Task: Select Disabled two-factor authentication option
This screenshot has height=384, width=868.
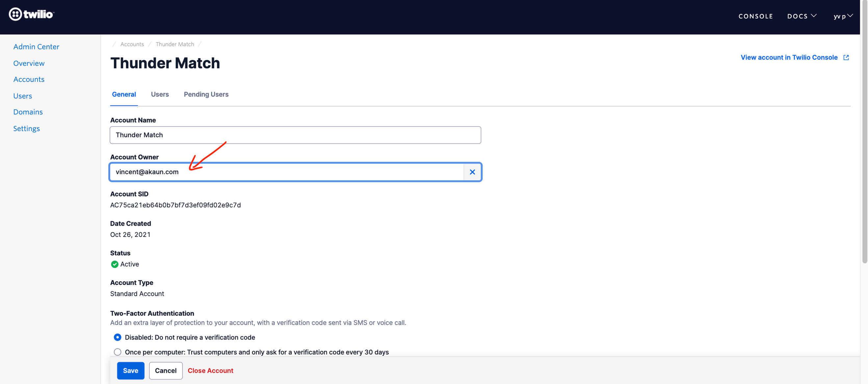Action: click(117, 338)
